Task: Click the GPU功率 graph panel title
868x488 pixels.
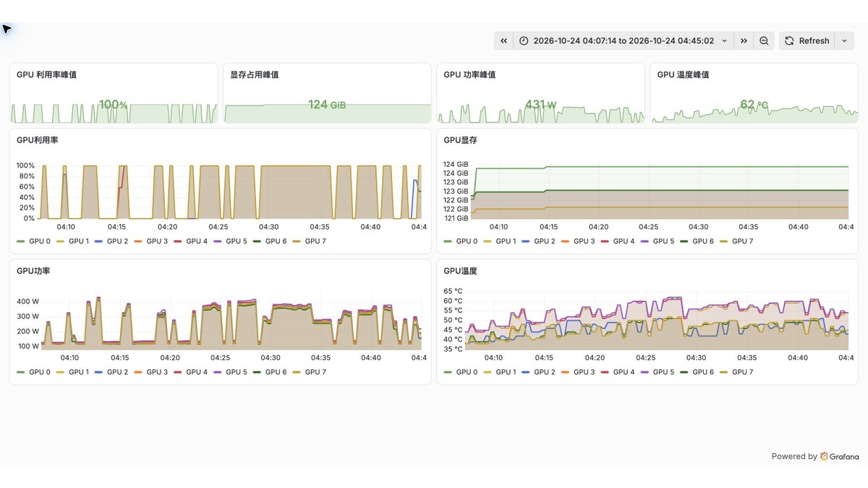Action: (33, 271)
